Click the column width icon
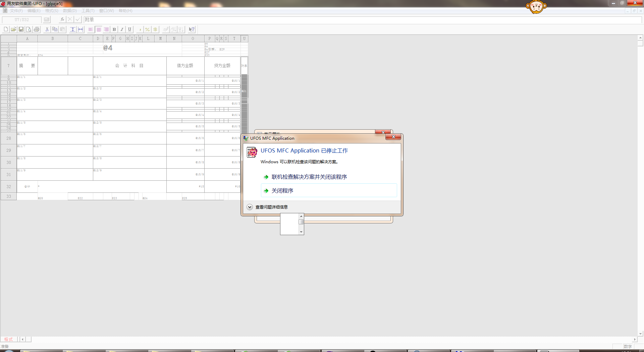 [x=80, y=30]
